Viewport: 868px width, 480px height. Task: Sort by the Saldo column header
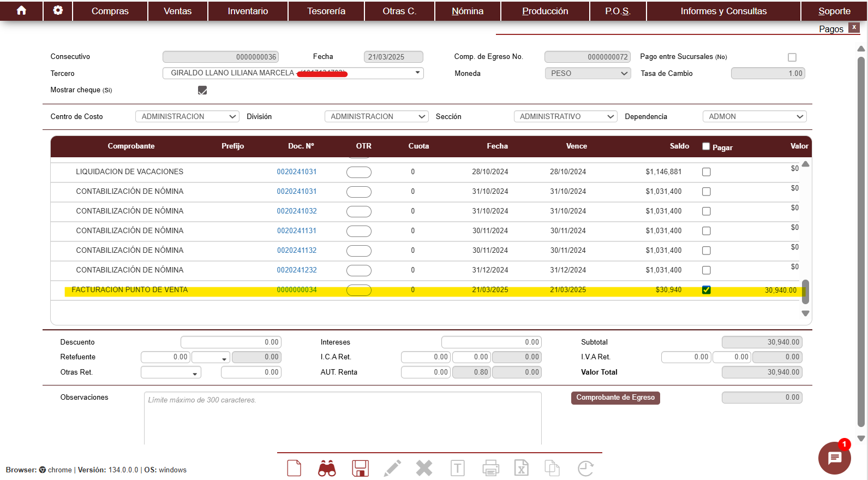pyautogui.click(x=679, y=146)
